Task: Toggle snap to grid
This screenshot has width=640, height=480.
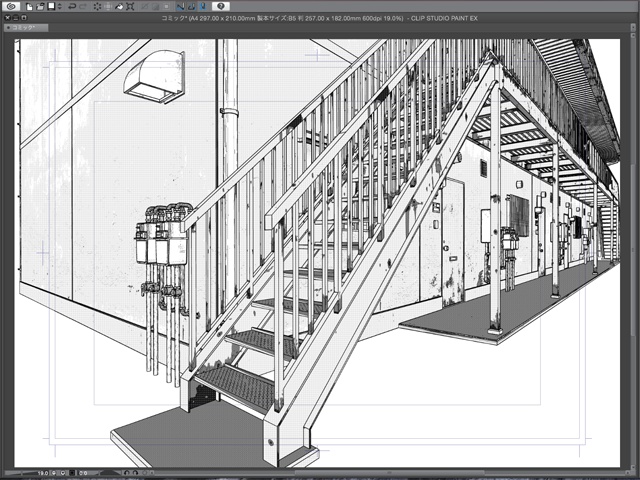Action: coord(203,7)
